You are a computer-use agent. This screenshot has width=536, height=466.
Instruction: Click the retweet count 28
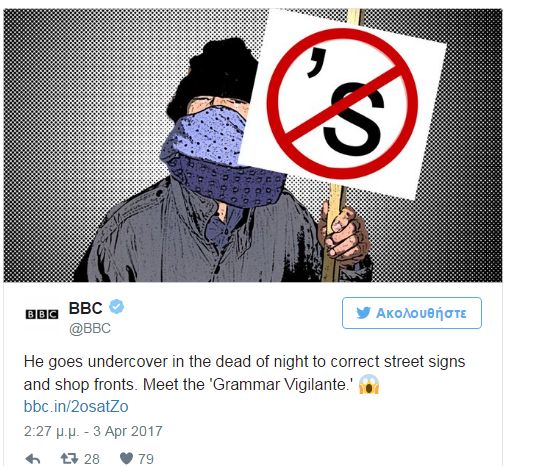tap(92, 459)
